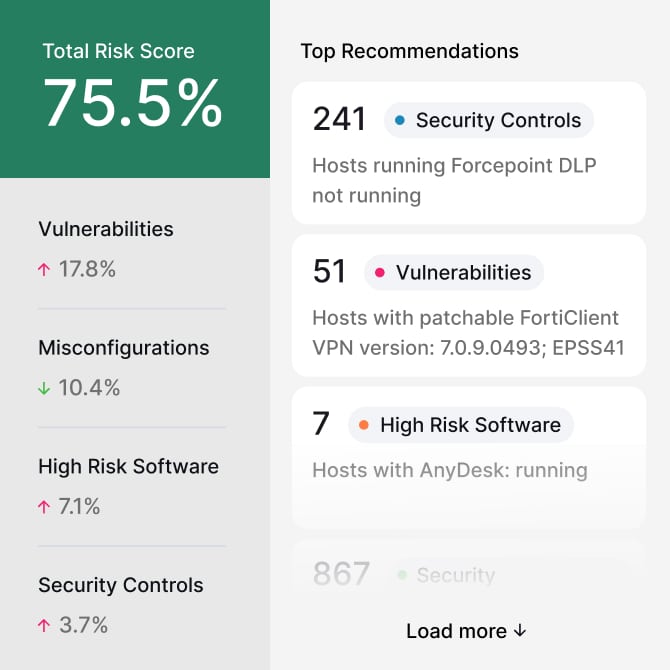Open the FortiClient VPN patchable hosts card

469,306
